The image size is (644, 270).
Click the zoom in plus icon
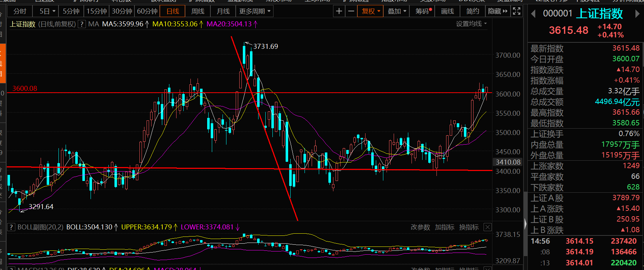pos(339,11)
